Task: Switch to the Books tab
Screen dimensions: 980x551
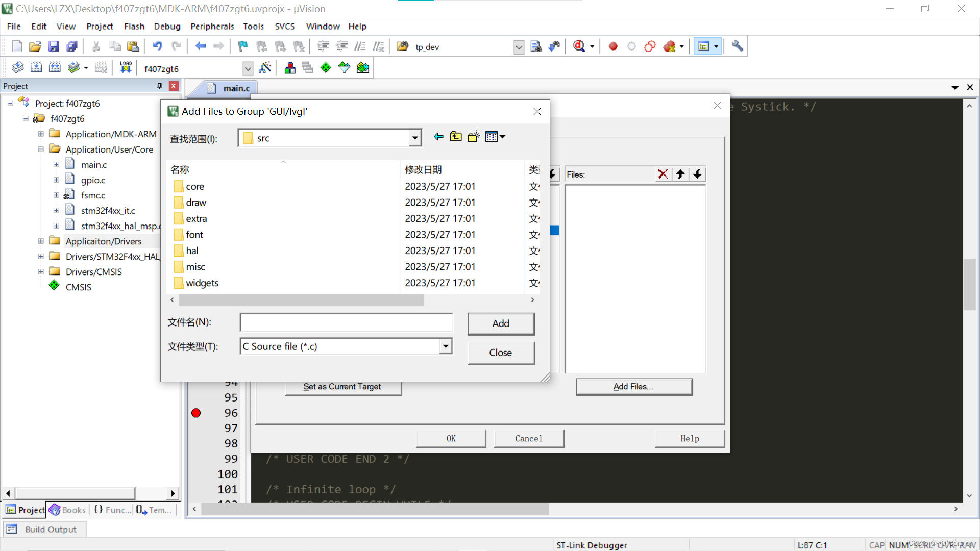Action: coord(68,510)
